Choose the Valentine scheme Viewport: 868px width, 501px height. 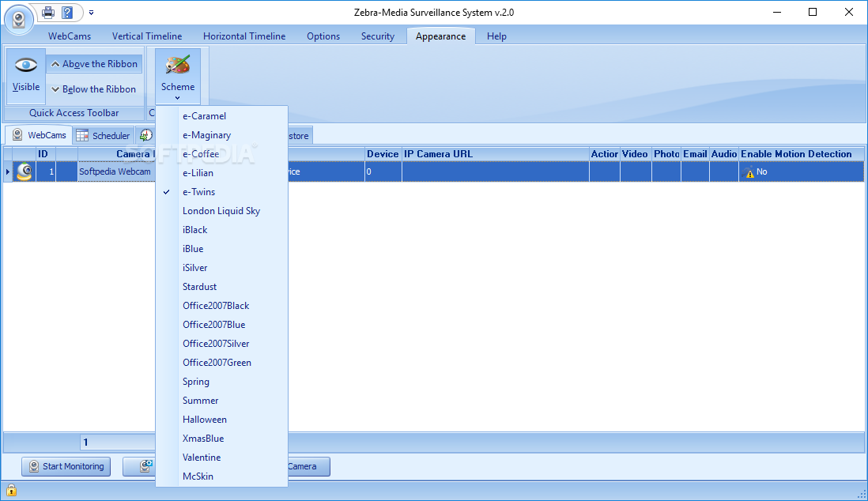coord(222,458)
